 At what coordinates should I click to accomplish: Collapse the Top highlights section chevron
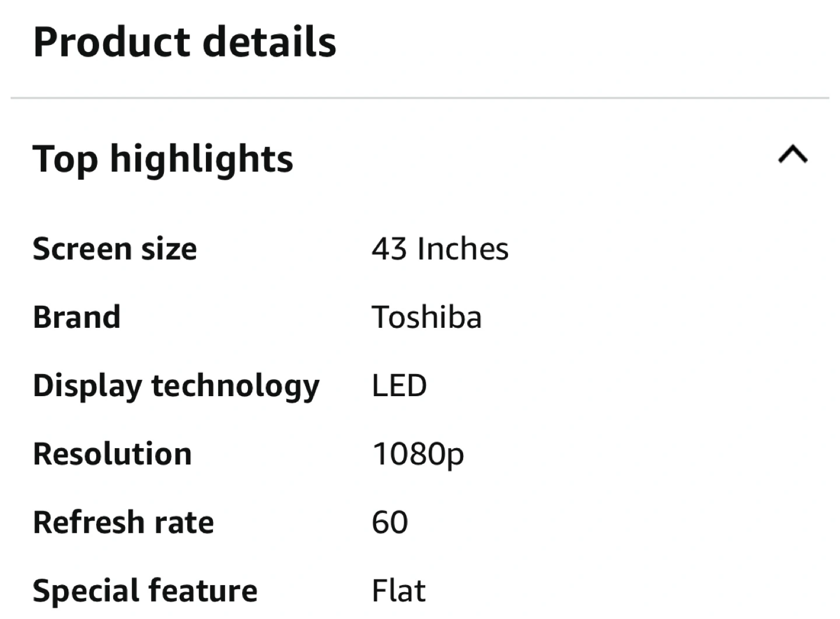[x=793, y=155]
